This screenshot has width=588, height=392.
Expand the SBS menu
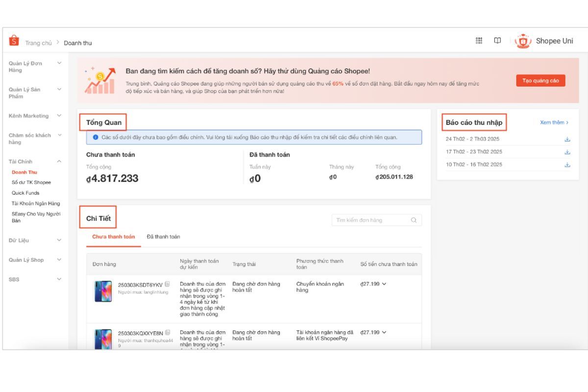(59, 279)
